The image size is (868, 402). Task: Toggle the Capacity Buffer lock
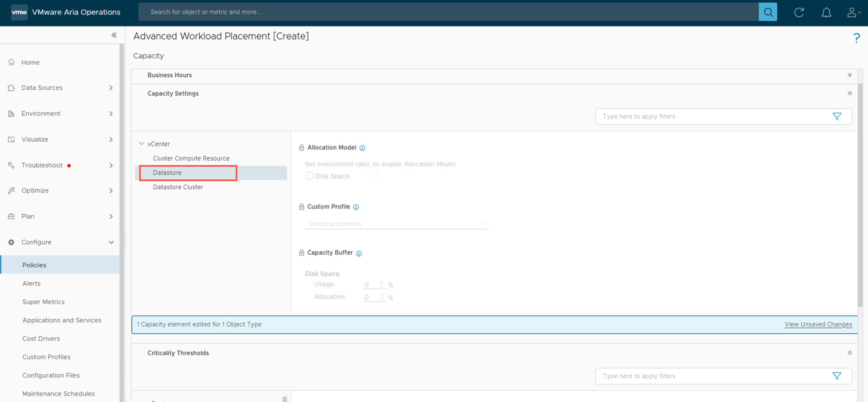tap(301, 253)
